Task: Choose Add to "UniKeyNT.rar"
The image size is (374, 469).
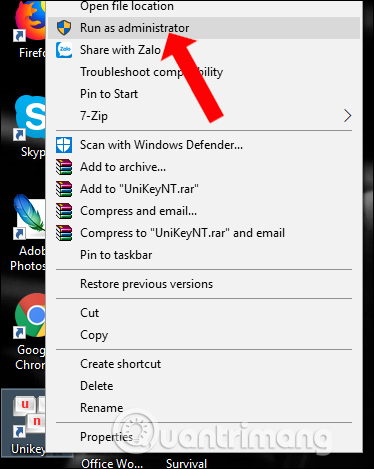Action: [204, 189]
